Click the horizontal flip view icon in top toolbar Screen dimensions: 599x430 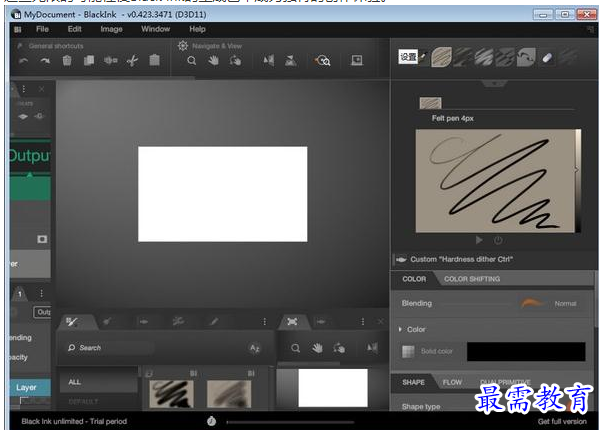(x=269, y=60)
